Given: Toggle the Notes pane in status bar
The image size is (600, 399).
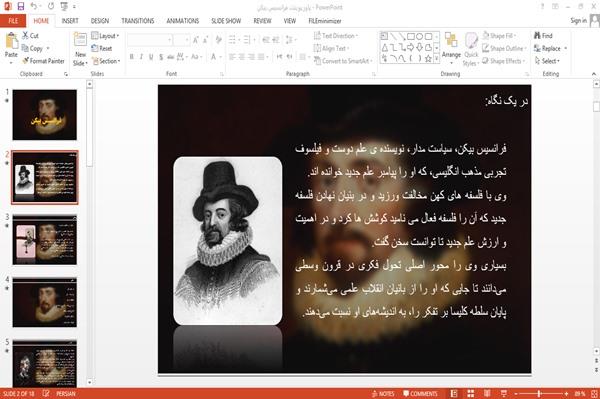Looking at the screenshot, I should pyautogui.click(x=383, y=393).
